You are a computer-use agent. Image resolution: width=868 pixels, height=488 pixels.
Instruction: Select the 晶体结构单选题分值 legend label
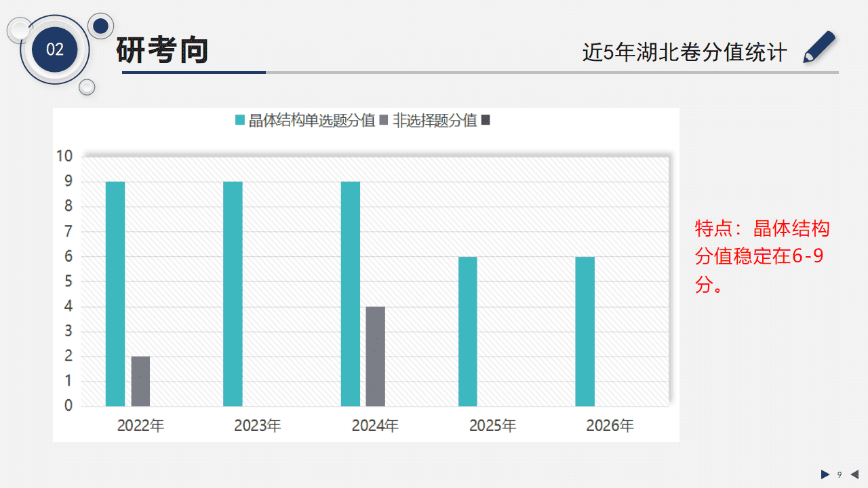312,121
